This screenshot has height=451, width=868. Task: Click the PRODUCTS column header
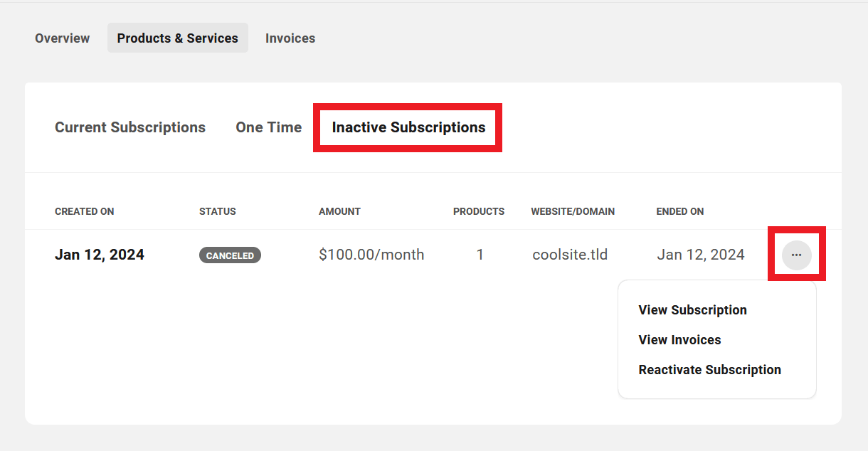(x=478, y=211)
